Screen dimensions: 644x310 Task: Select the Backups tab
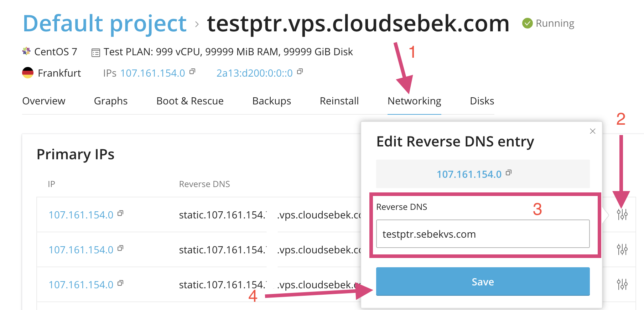[272, 101]
